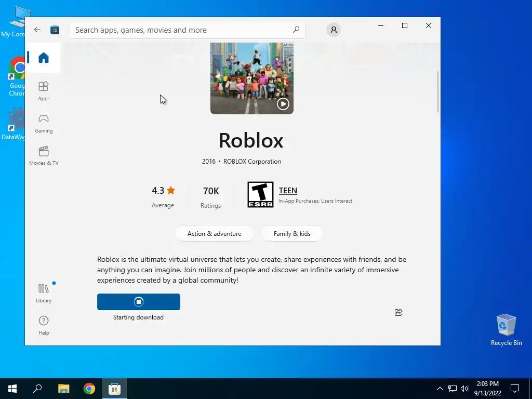Open the Apps section in sidebar
The image size is (532, 399).
[44, 91]
